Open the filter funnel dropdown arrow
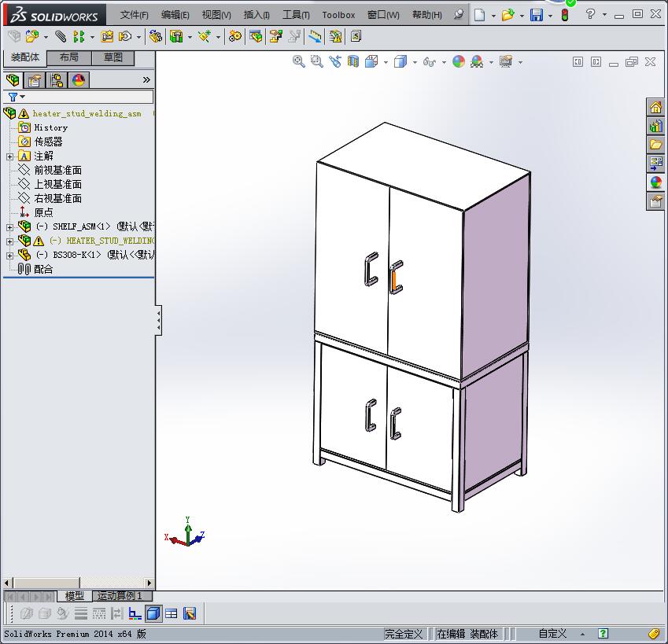This screenshot has height=644, width=668. click(x=23, y=97)
